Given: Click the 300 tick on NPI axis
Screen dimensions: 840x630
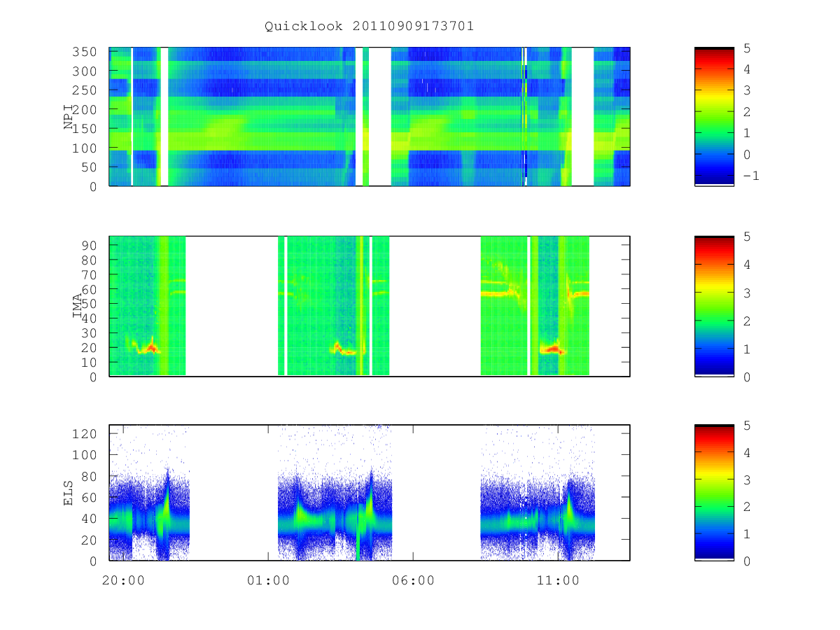Looking at the screenshot, I should (x=84, y=71).
